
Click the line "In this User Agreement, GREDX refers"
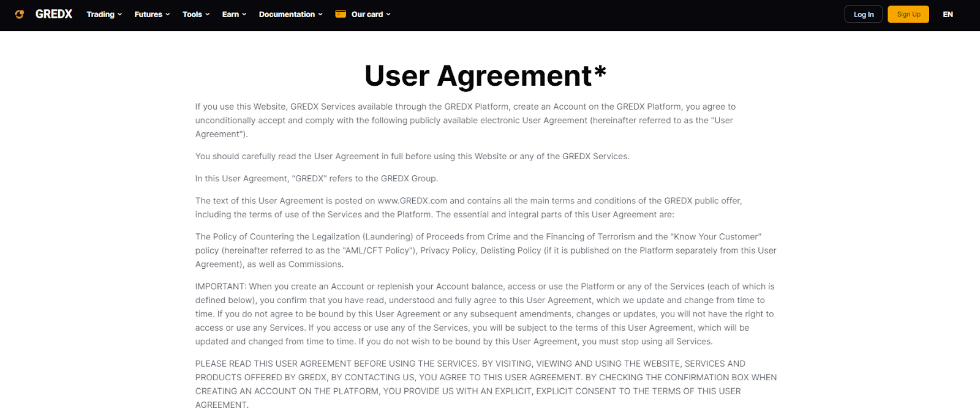pos(317,178)
